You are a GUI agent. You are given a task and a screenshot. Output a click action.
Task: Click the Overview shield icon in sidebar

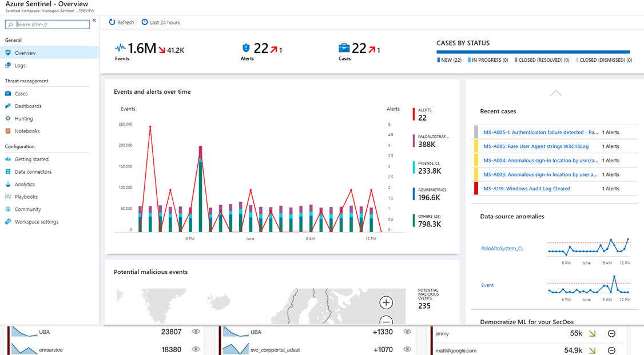pyautogui.click(x=8, y=53)
